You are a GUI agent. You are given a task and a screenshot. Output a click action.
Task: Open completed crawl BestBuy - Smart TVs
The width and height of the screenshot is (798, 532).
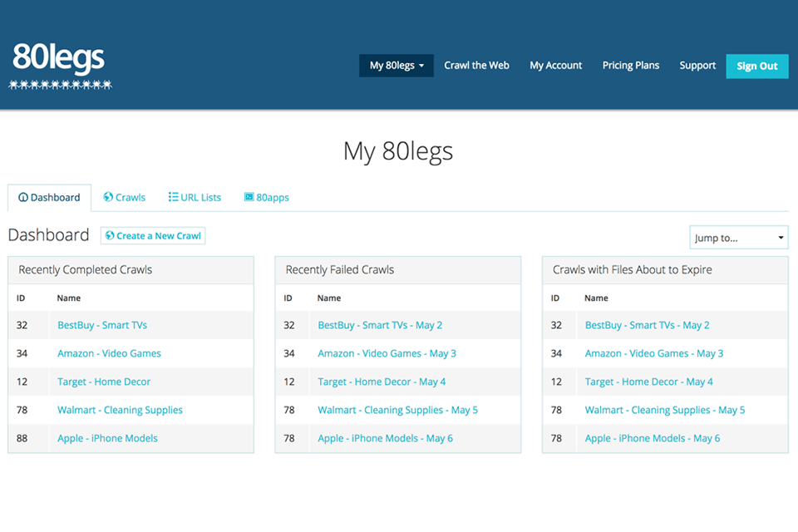point(102,325)
